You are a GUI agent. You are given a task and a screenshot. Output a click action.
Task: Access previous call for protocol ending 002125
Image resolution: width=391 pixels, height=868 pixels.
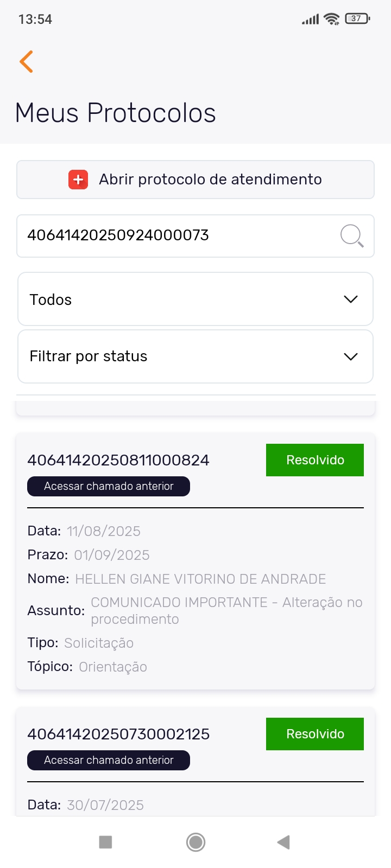click(x=109, y=760)
